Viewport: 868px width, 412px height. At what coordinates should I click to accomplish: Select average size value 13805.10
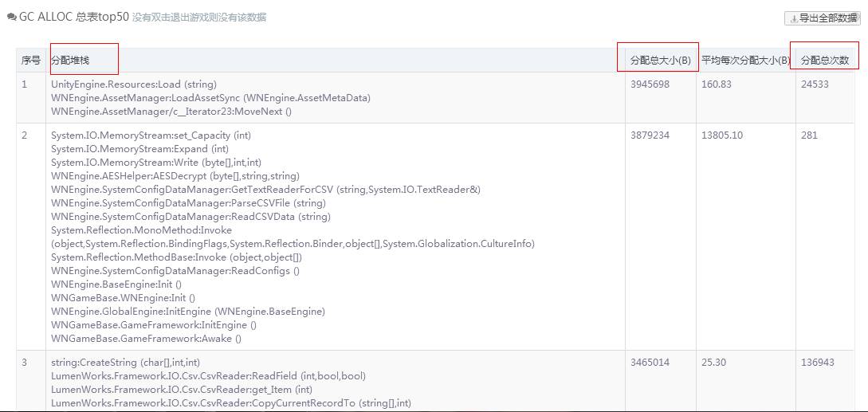pyautogui.click(x=722, y=135)
